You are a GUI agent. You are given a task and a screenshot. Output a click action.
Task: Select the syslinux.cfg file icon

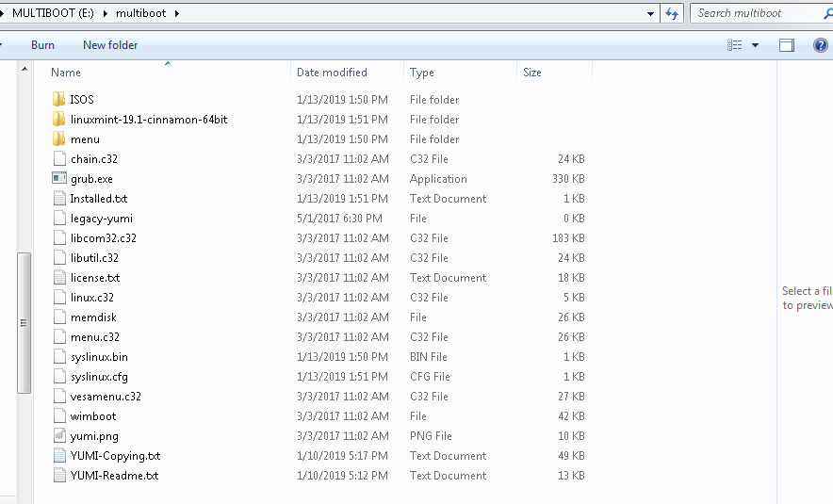pos(59,376)
